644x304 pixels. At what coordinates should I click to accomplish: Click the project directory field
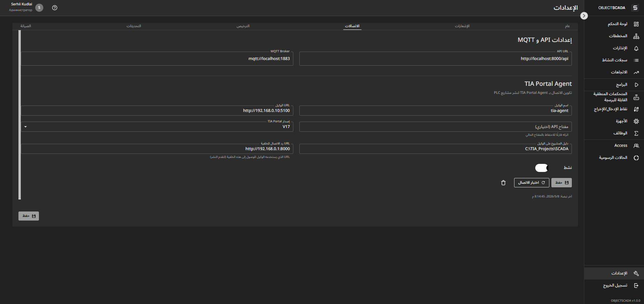click(x=435, y=149)
